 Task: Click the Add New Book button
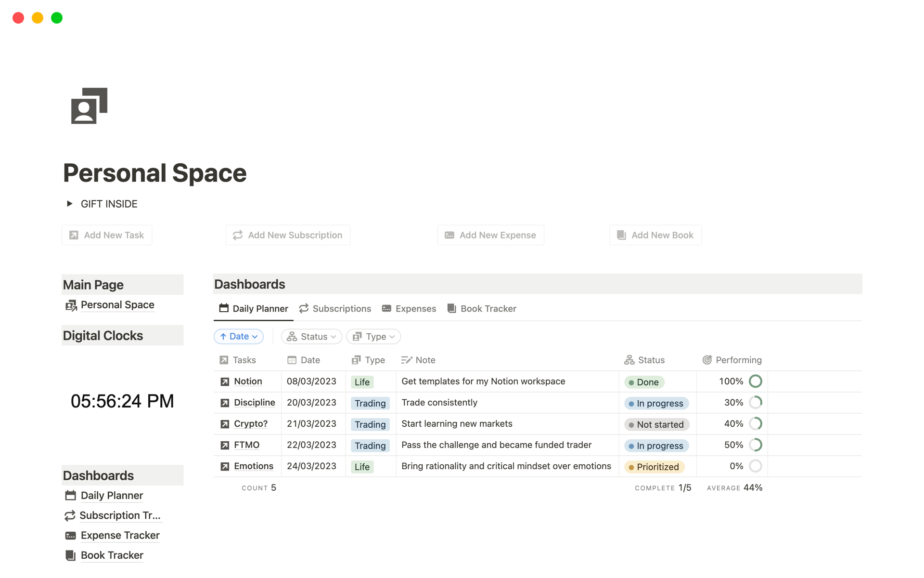pyautogui.click(x=655, y=235)
